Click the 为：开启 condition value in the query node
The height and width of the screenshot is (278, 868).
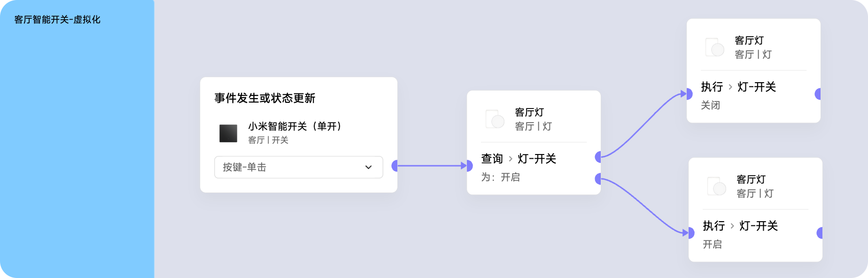501,178
